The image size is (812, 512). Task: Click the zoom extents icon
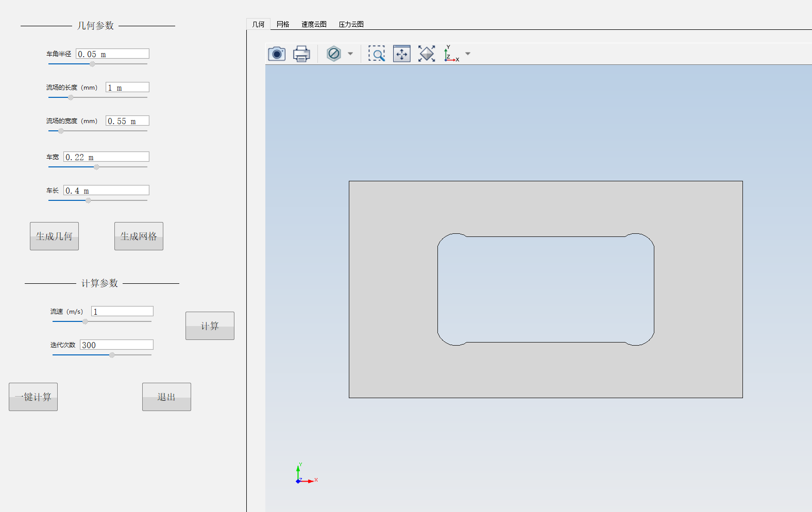[x=427, y=54]
